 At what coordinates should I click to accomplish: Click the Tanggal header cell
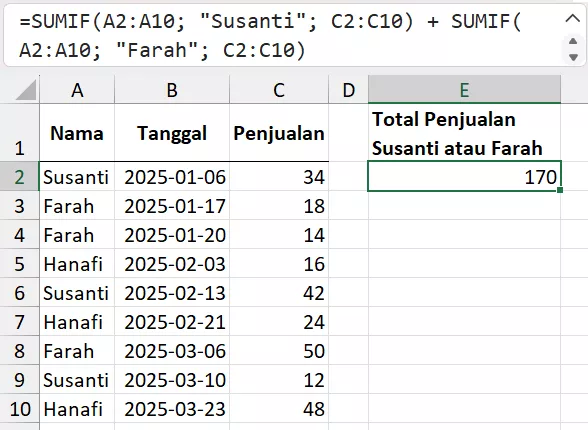172,133
